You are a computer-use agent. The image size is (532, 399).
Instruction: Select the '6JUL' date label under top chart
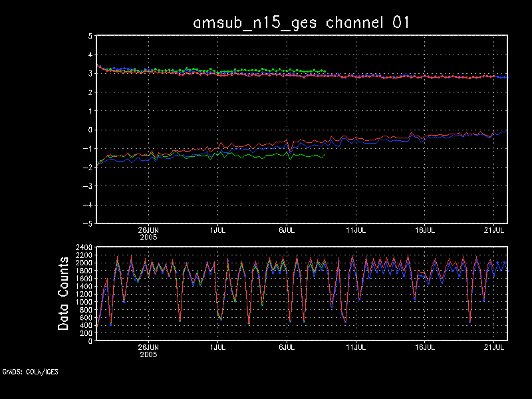click(x=287, y=229)
